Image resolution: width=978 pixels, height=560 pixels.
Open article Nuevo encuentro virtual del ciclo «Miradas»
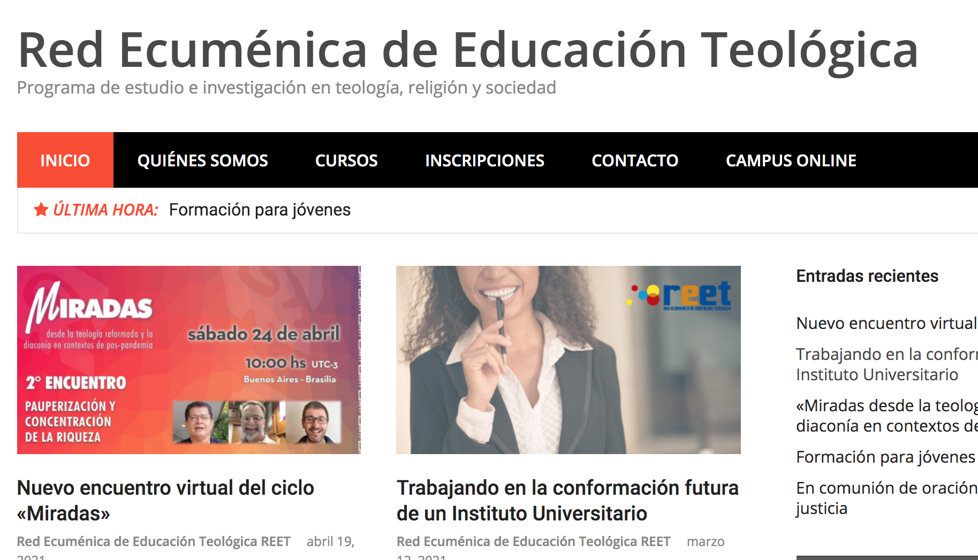click(x=165, y=501)
